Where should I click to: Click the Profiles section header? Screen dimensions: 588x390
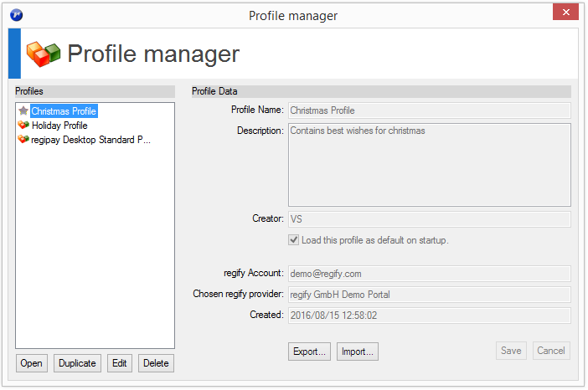coord(95,91)
